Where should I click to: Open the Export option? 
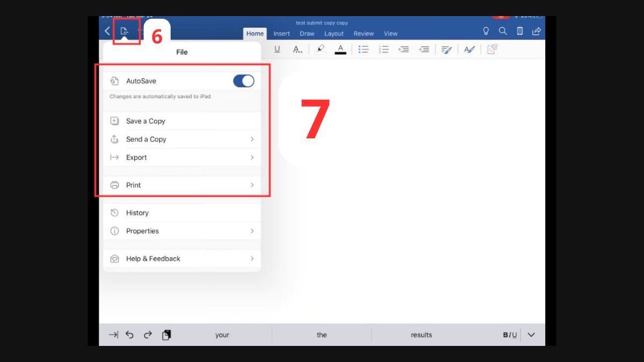[x=182, y=158]
